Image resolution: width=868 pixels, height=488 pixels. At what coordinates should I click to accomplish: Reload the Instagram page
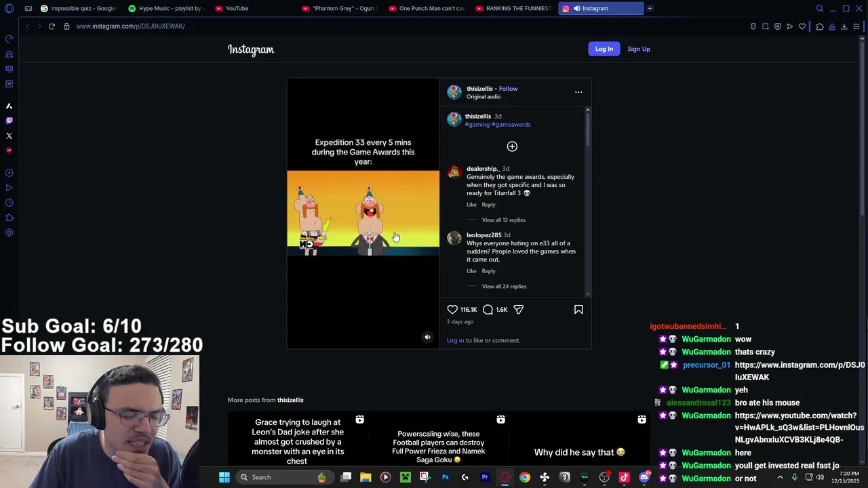(52, 26)
